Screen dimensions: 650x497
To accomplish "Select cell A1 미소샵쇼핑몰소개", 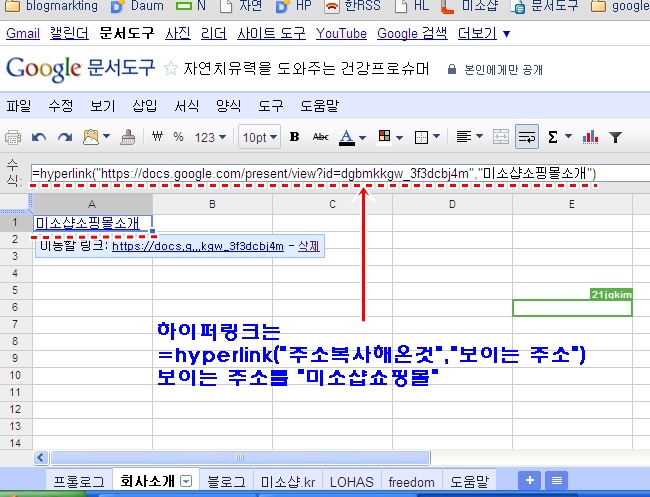I will (x=92, y=223).
